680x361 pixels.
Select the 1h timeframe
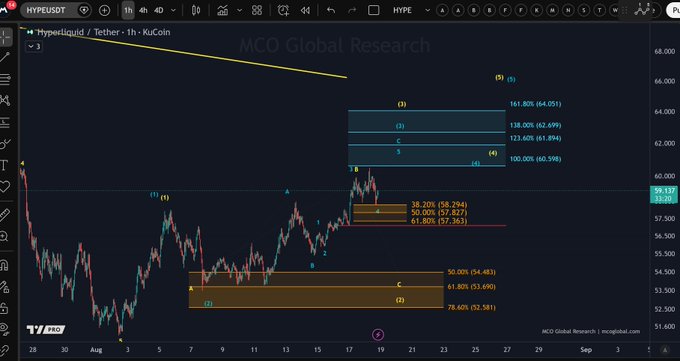tap(128, 10)
